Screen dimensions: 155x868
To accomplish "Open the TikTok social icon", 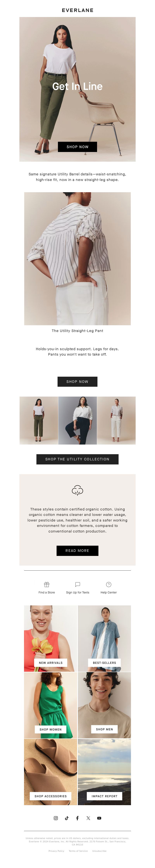I will point(66,818).
